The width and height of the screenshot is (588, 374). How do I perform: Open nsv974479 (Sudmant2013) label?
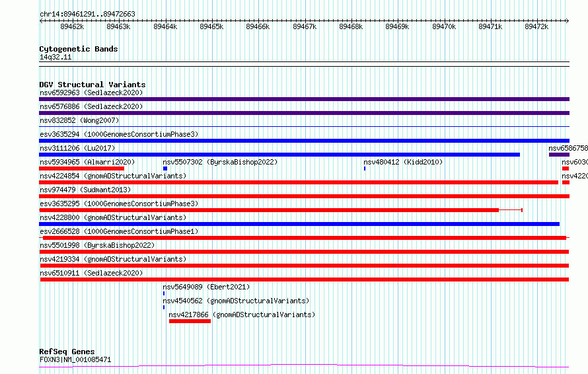85,190
